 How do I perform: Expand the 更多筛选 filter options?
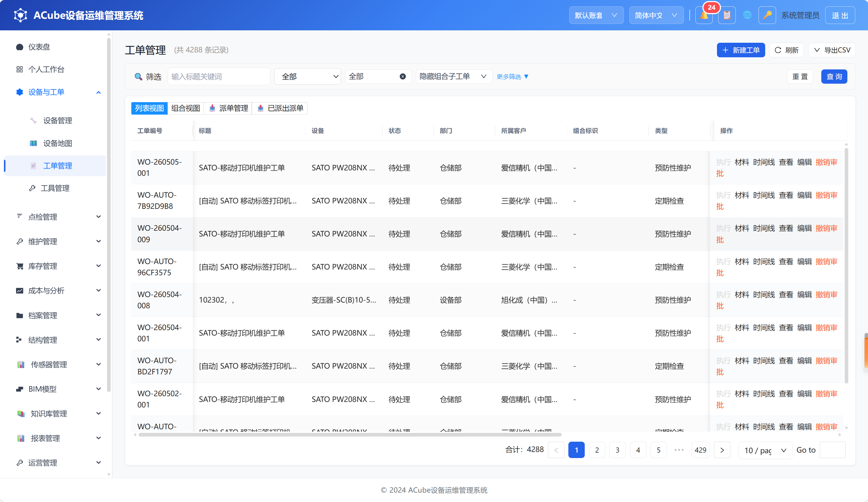click(x=512, y=76)
